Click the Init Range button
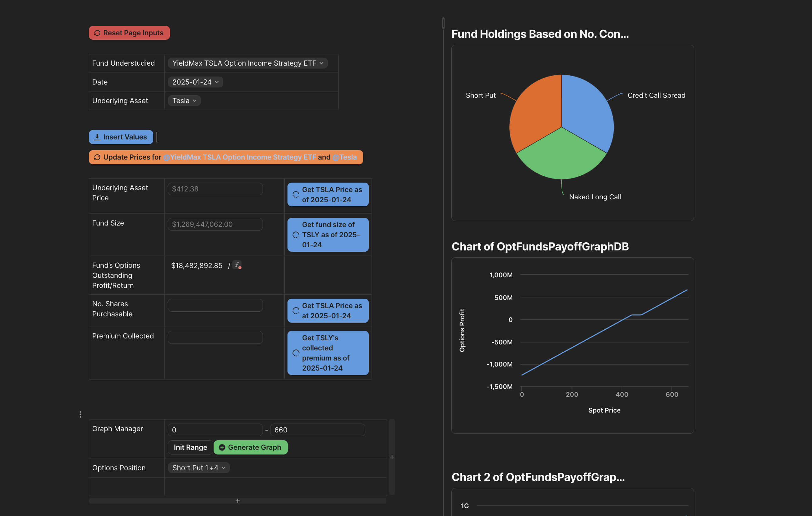812x516 pixels. [190, 448]
